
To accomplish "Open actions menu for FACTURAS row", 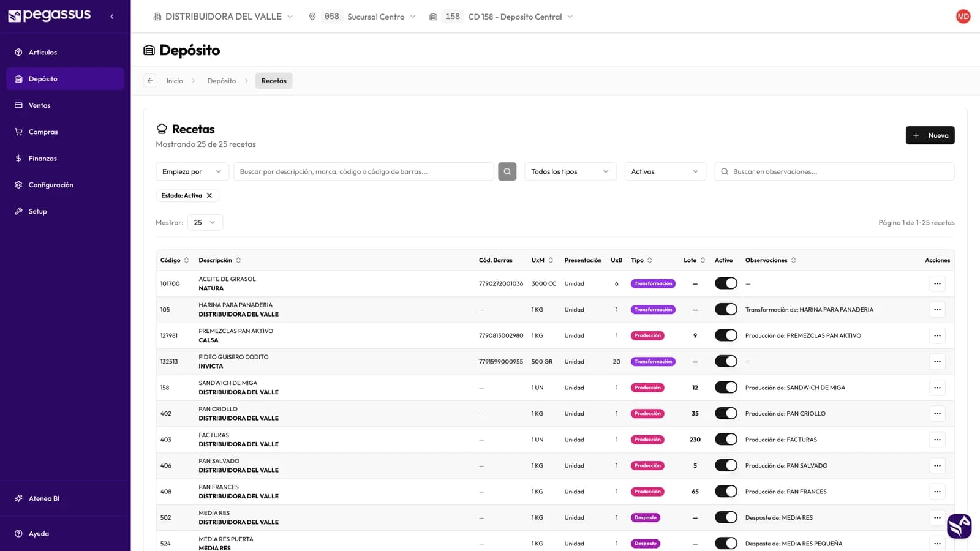I will pyautogui.click(x=937, y=440).
